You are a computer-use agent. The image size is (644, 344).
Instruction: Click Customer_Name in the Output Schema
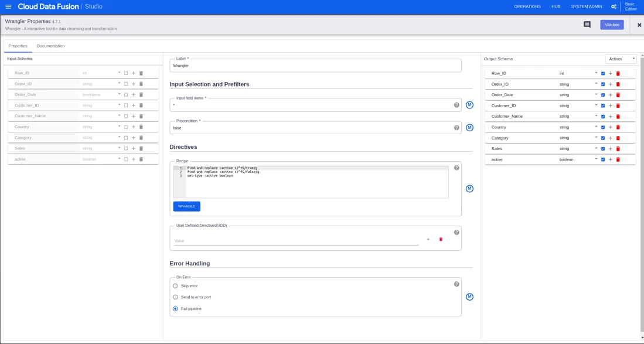tap(507, 117)
